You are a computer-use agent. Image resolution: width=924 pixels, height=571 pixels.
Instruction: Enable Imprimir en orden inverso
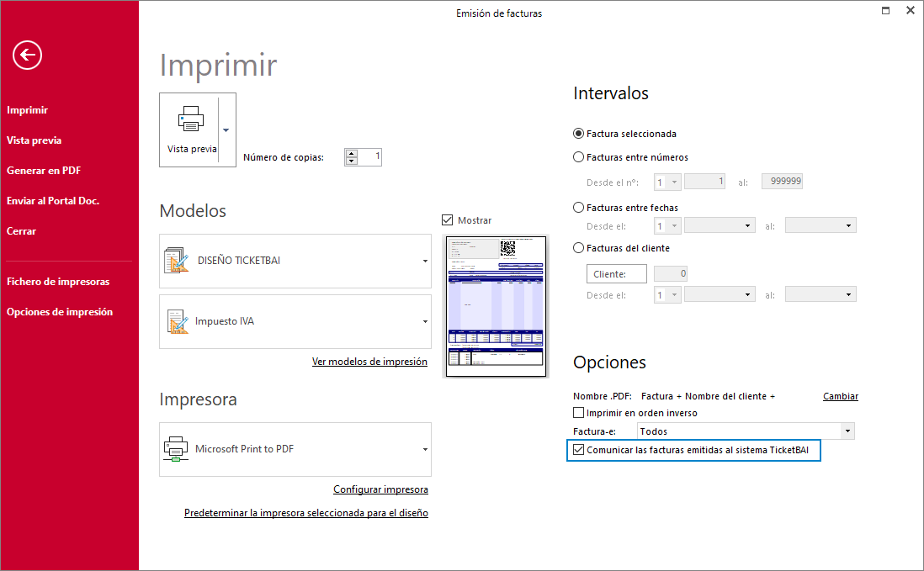click(x=579, y=413)
